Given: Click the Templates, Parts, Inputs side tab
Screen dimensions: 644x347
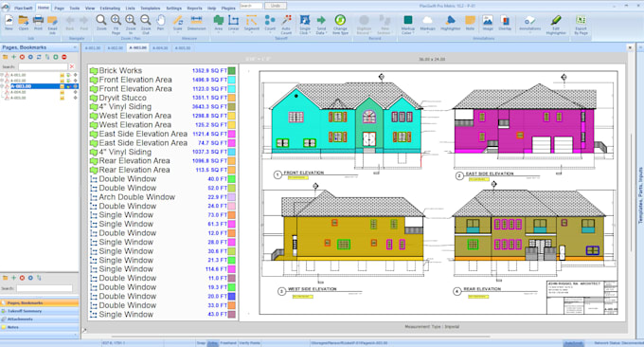Looking at the screenshot, I should click(x=640, y=195).
